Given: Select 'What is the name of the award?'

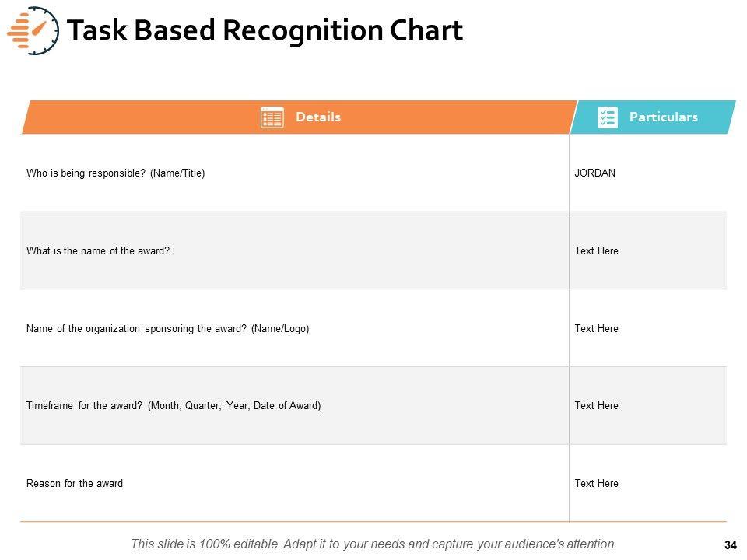Looking at the screenshot, I should (98, 251).
